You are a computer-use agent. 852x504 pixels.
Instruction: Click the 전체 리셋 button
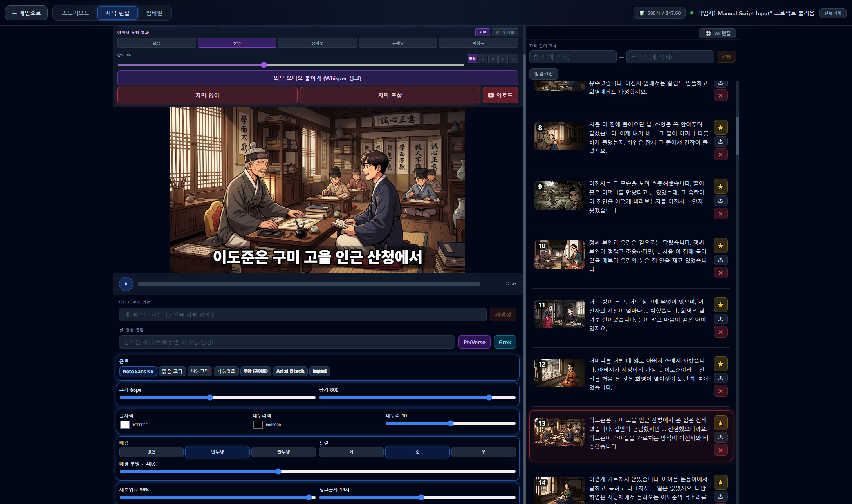tap(833, 13)
